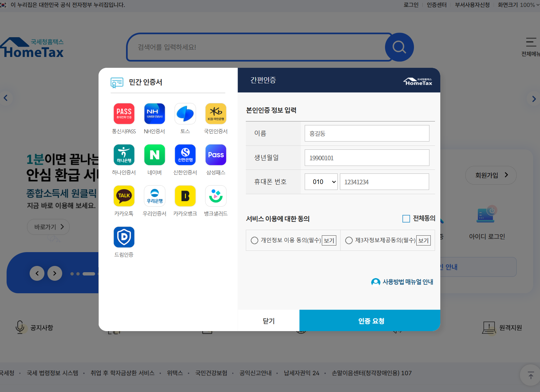Click the carousel previous round button
540x392 pixels.
[x=37, y=273]
